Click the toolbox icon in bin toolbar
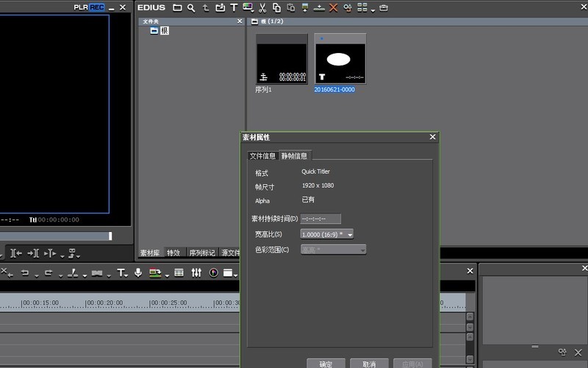Image resolution: width=588 pixels, height=368 pixels. click(383, 7)
